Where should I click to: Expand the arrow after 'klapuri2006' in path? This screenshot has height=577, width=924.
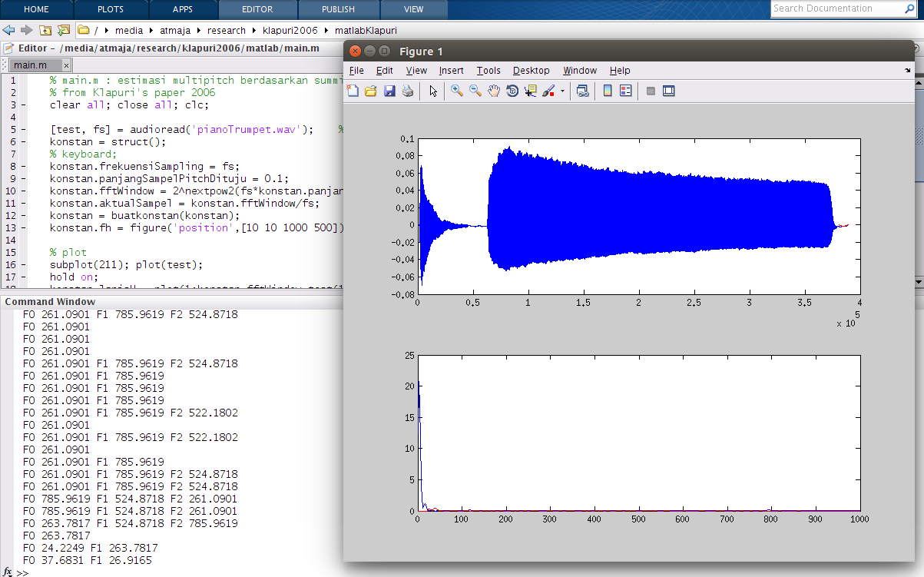coord(327,31)
